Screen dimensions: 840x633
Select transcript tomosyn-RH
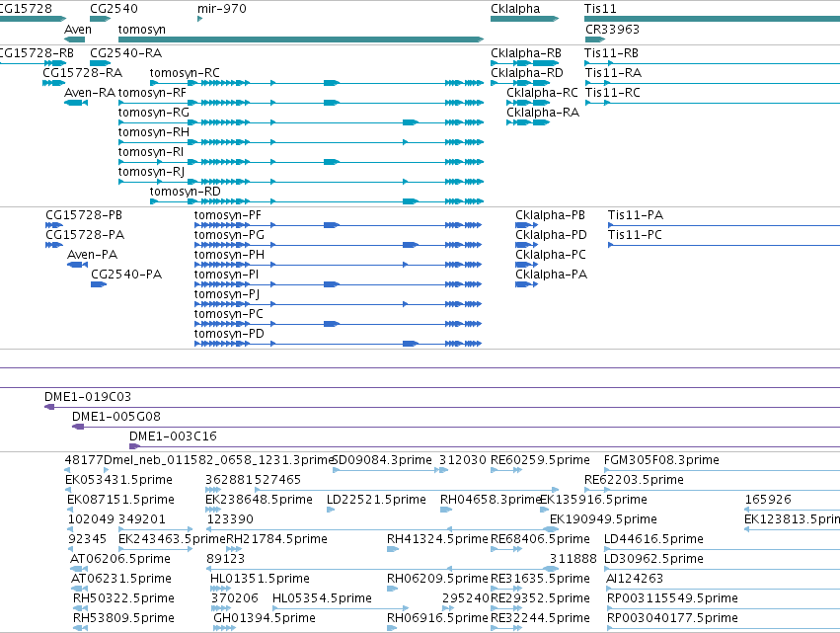point(301,142)
